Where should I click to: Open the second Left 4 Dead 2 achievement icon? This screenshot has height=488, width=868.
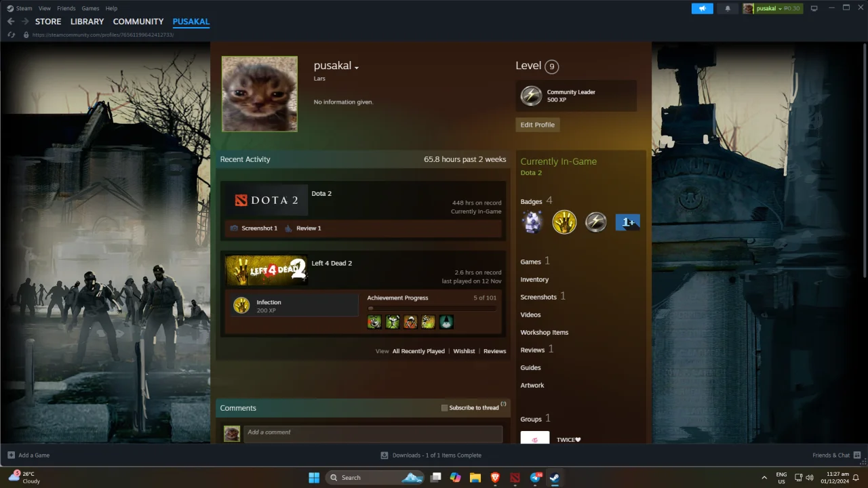point(393,322)
